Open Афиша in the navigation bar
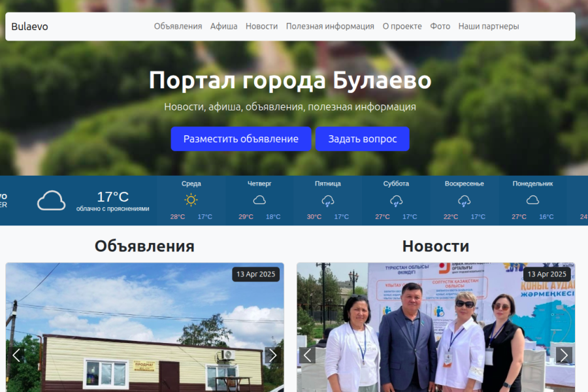 coord(223,27)
